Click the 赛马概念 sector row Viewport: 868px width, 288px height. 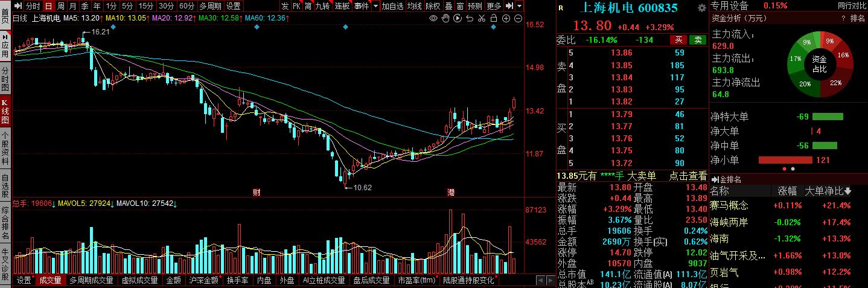[x=789, y=206]
